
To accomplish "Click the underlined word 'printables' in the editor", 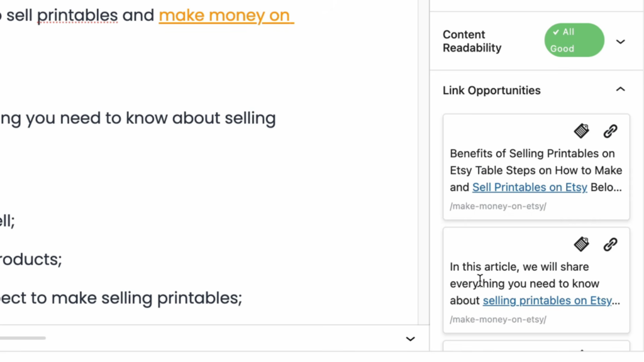I will 77,15.
